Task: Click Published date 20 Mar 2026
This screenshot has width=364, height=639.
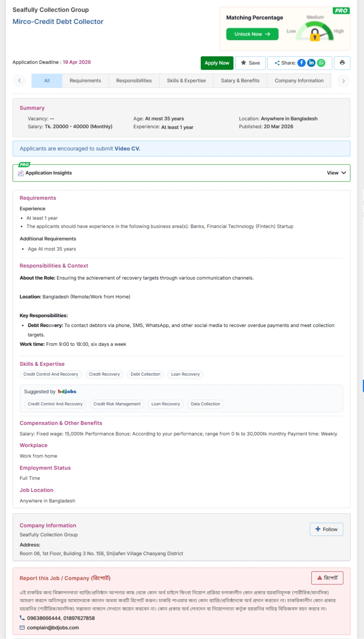Action: click(x=279, y=127)
